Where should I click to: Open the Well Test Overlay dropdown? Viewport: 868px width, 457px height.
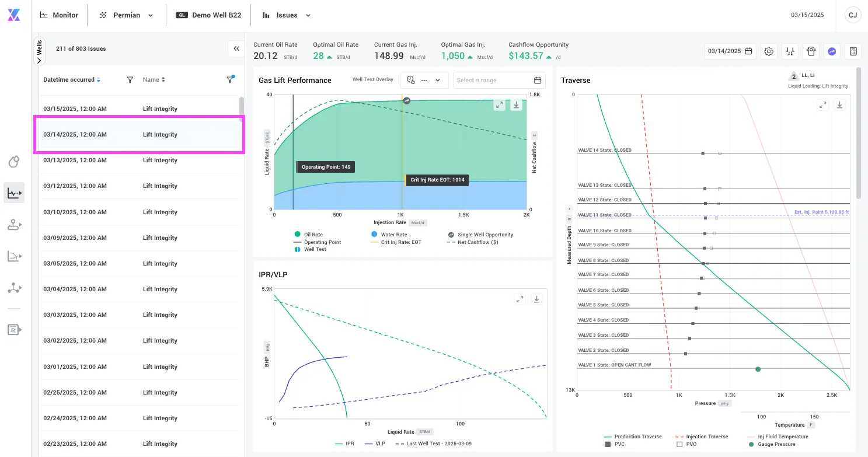(424, 80)
